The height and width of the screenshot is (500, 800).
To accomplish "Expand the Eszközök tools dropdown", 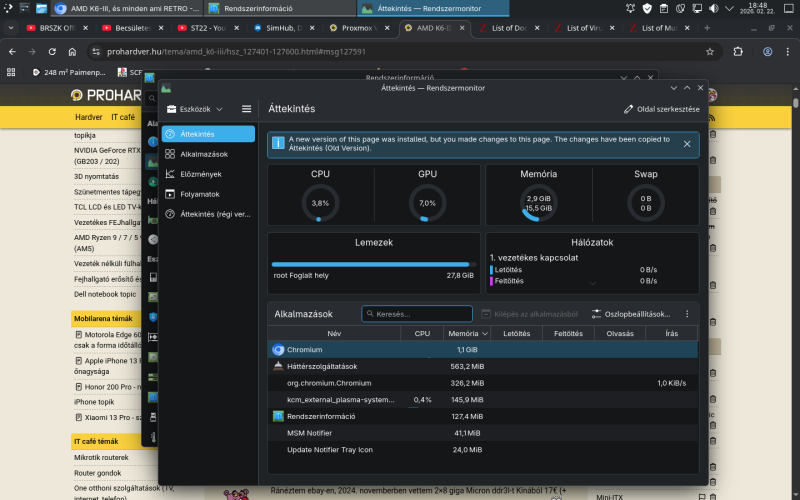I will point(195,108).
